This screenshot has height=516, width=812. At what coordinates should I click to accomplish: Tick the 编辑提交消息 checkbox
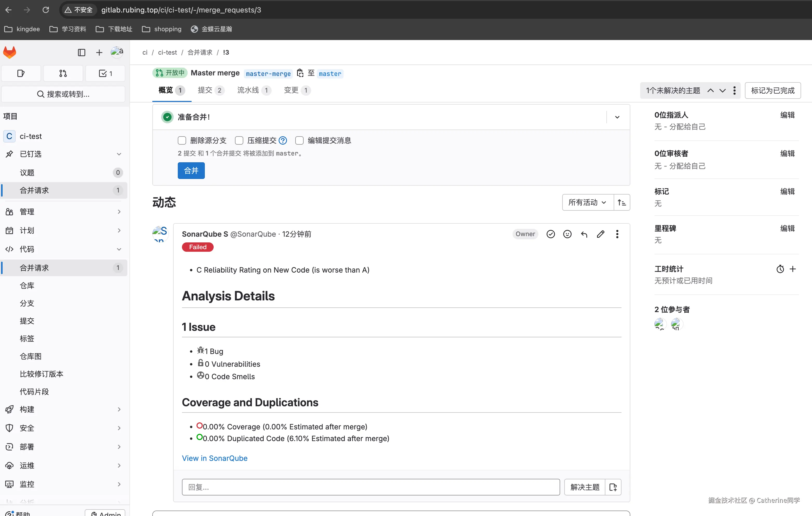(x=299, y=140)
